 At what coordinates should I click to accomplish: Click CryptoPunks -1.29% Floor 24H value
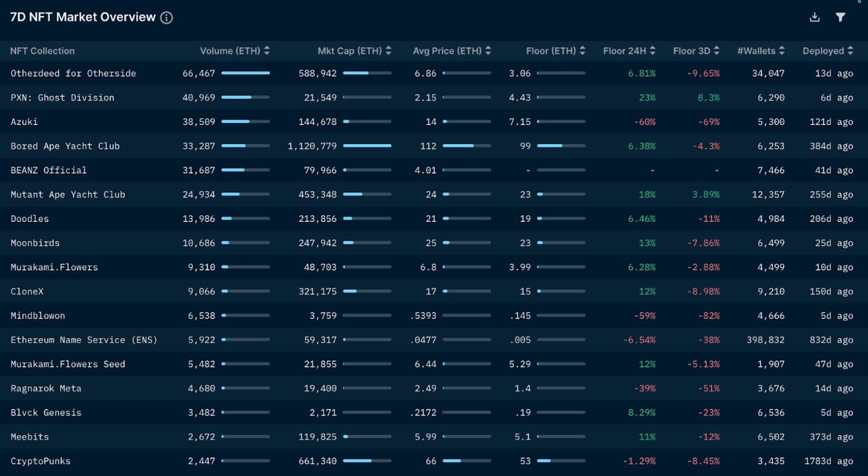[x=639, y=461]
